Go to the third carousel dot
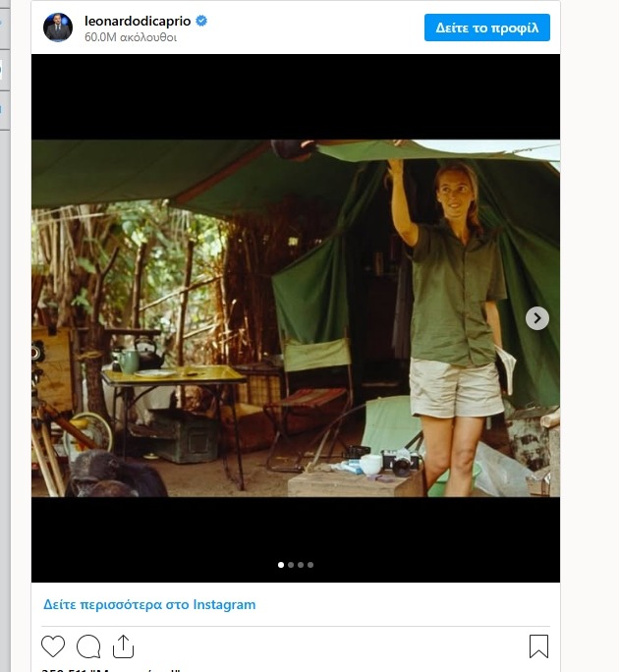The width and height of the screenshot is (619, 672). click(x=301, y=565)
